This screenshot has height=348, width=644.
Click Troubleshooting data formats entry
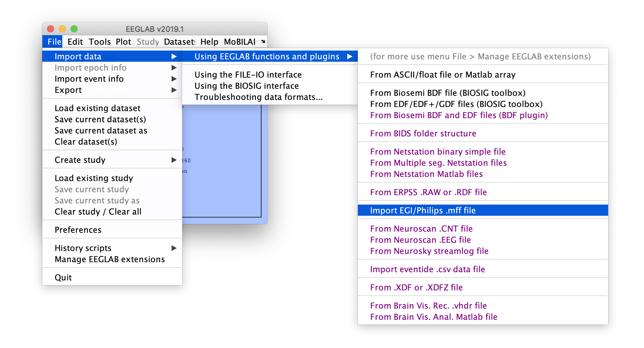(258, 97)
